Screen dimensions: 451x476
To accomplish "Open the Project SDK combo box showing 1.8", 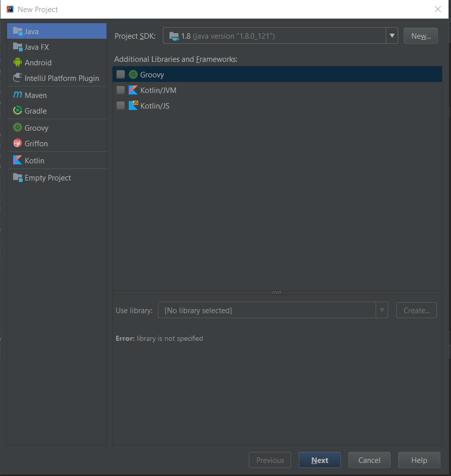I will click(x=281, y=36).
